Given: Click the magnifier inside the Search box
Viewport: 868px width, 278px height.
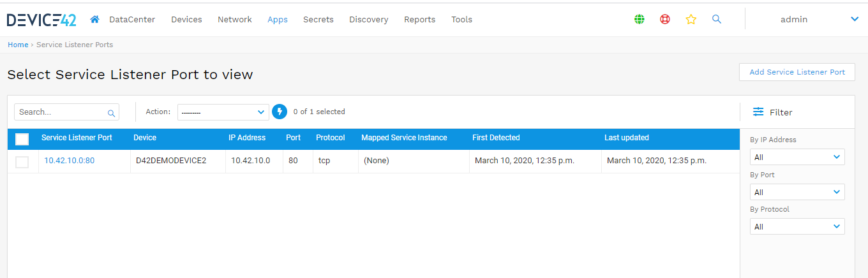Looking at the screenshot, I should 111,113.
